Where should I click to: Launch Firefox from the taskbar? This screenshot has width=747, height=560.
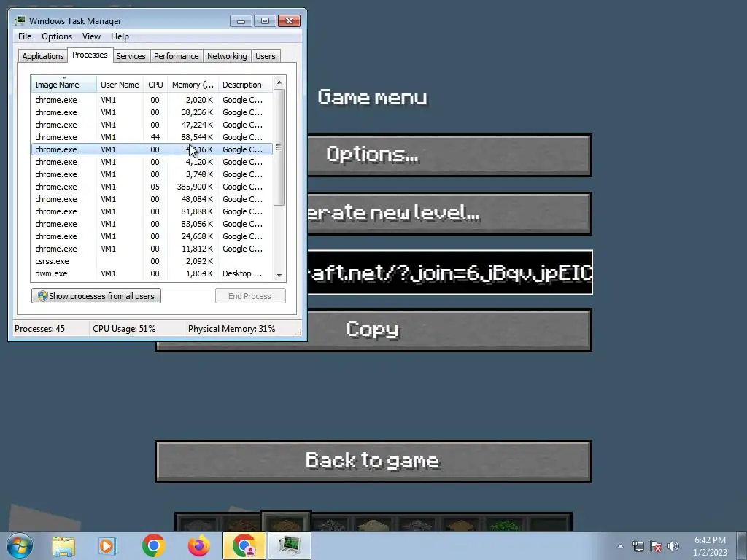198,545
